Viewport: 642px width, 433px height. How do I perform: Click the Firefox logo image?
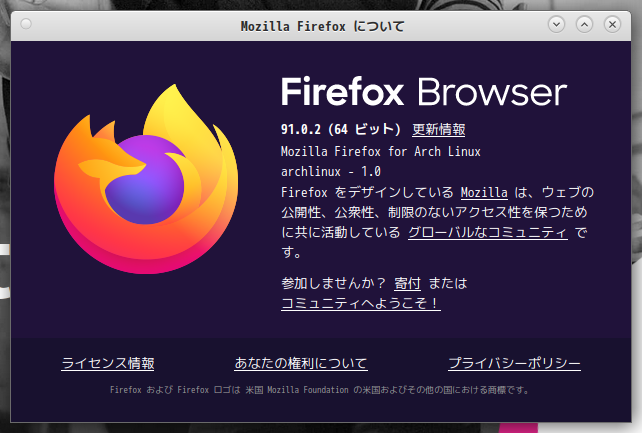pos(146,179)
